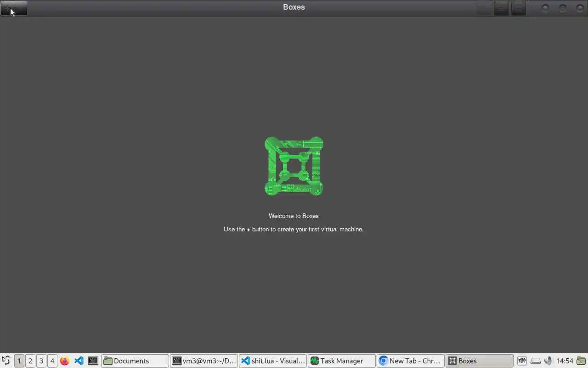Switch to the Documents file manager window

click(135, 361)
